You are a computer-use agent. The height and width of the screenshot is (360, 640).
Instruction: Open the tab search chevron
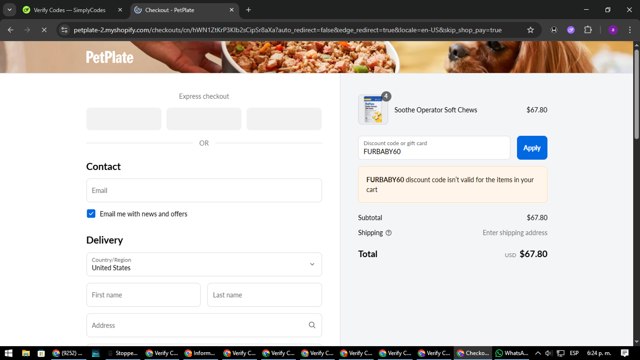pyautogui.click(x=9, y=10)
